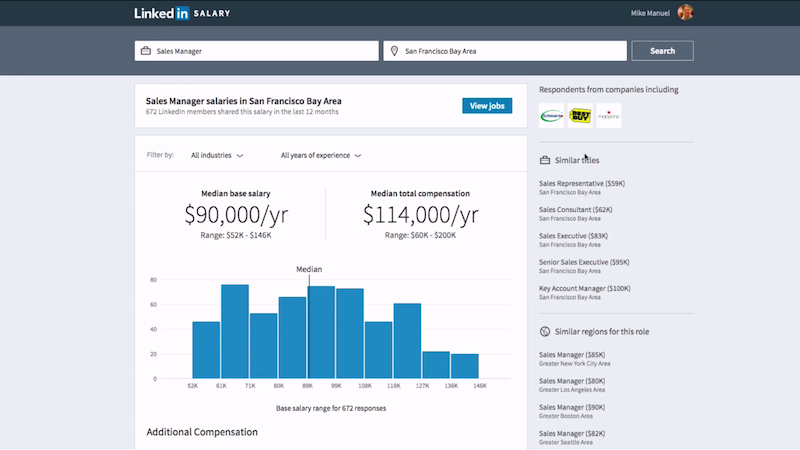
Task: Open Mike Manuel's profile avatar
Action: click(685, 12)
